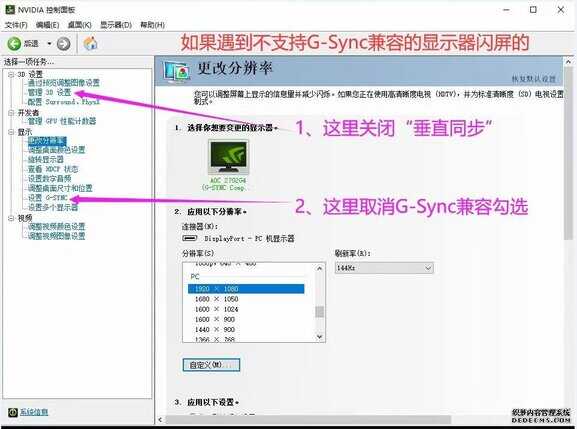Select 1920 × 1080 resolution
Viewport: 577px width, 429px height.
246,289
